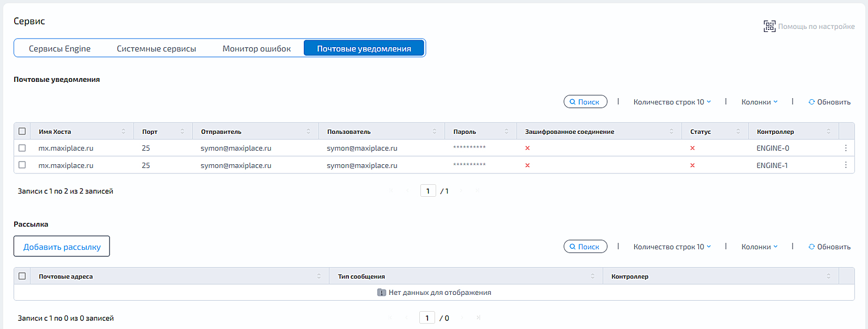Sort by the Порт column arrows
The width and height of the screenshot is (868, 329).
pos(182,131)
